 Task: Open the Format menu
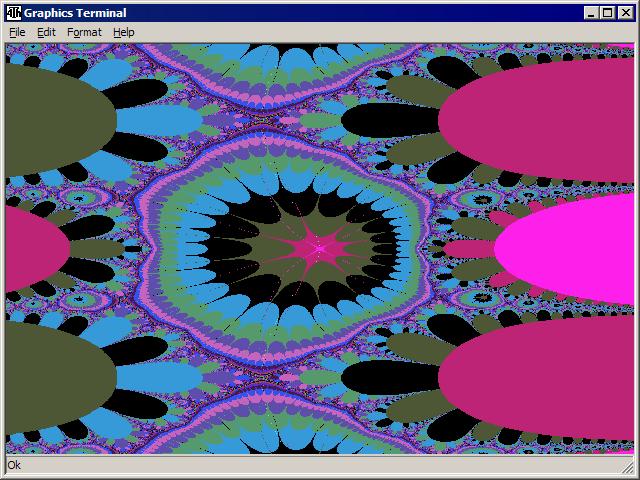pos(84,32)
